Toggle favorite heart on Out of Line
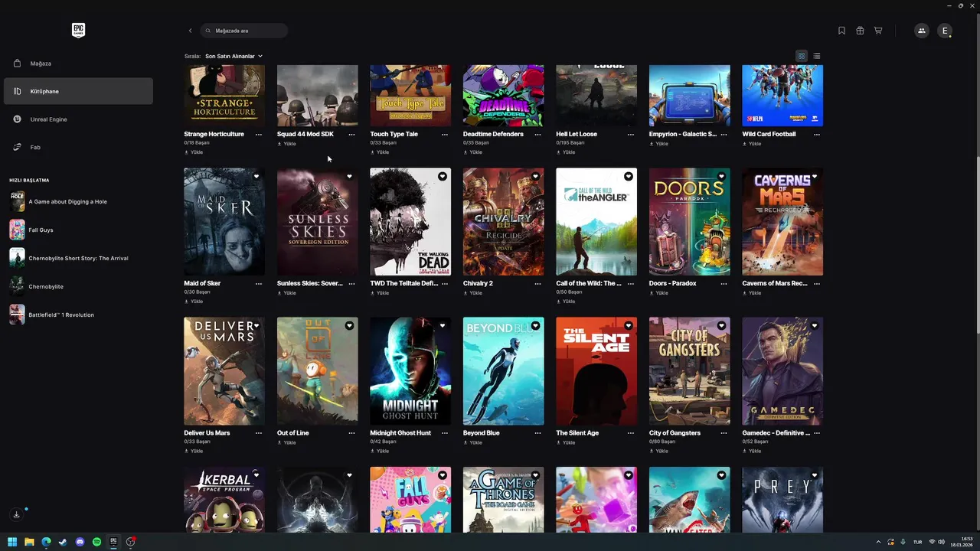 click(x=349, y=326)
